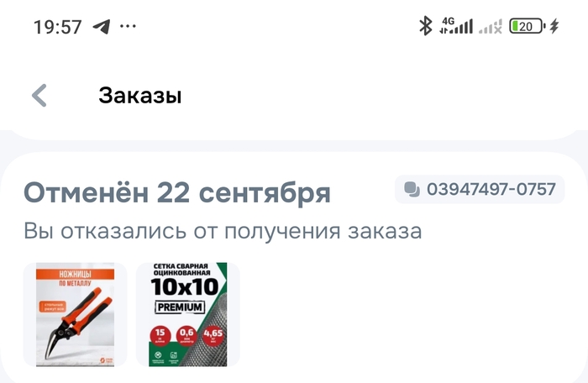
Task: Tap the 4,65 red badge on mesh image
Action: [x=213, y=335]
